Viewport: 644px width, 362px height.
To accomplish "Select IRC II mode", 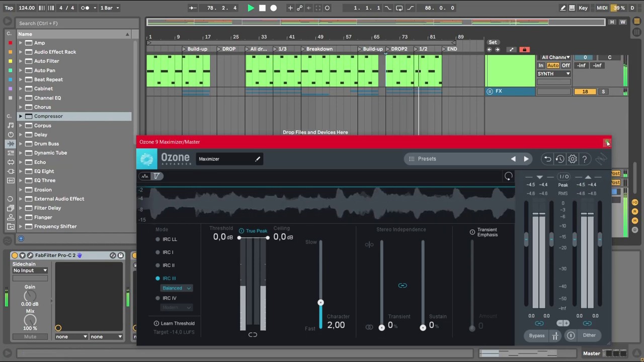I will (165, 265).
